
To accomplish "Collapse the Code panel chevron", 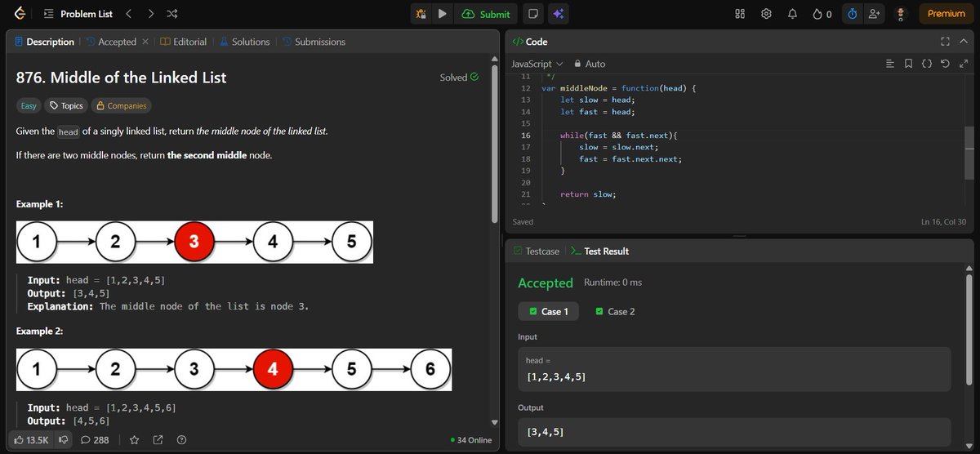I will pos(964,42).
